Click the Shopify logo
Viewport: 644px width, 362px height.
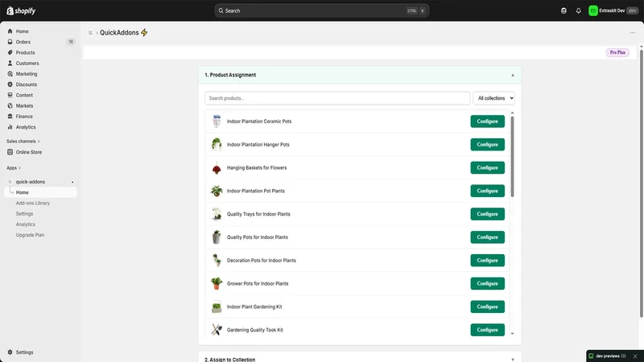click(21, 10)
